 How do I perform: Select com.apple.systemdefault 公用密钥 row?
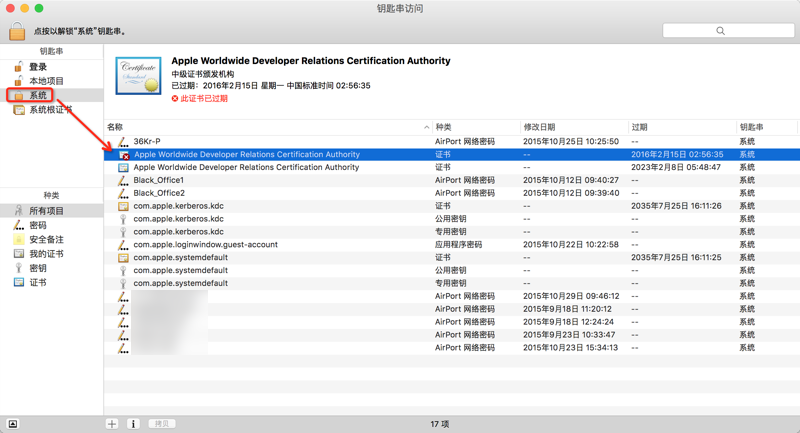(452, 270)
